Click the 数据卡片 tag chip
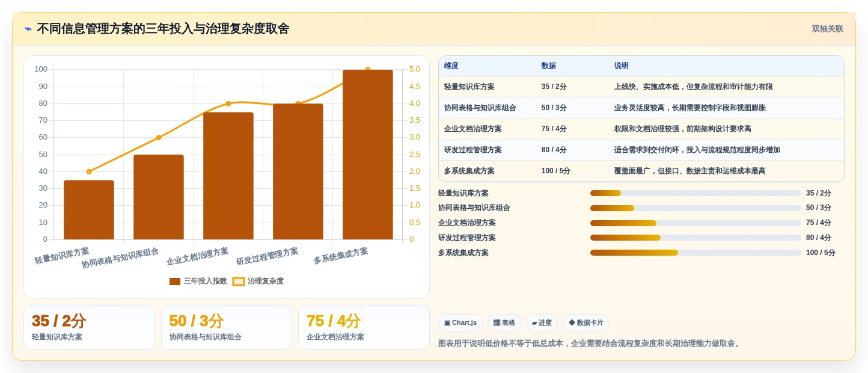Screen dimensions: 868x373 tap(586, 323)
